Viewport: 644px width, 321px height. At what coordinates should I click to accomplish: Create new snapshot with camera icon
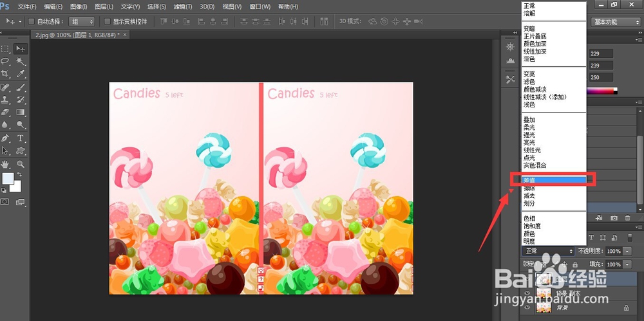click(614, 218)
